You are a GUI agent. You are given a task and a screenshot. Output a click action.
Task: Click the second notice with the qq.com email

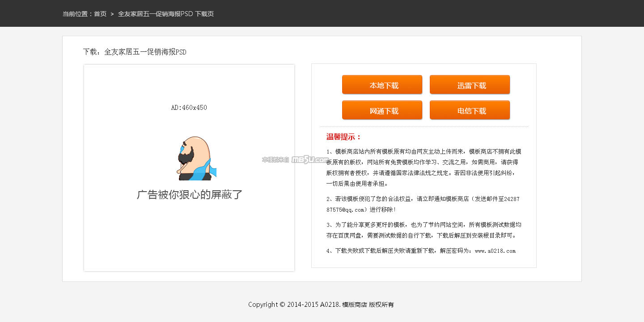(x=423, y=204)
